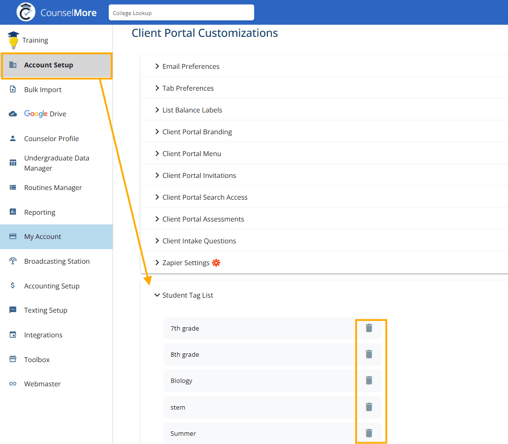Image resolution: width=508 pixels, height=444 pixels.
Task: Click trash icon beside Summer tag
Action: [x=369, y=433]
